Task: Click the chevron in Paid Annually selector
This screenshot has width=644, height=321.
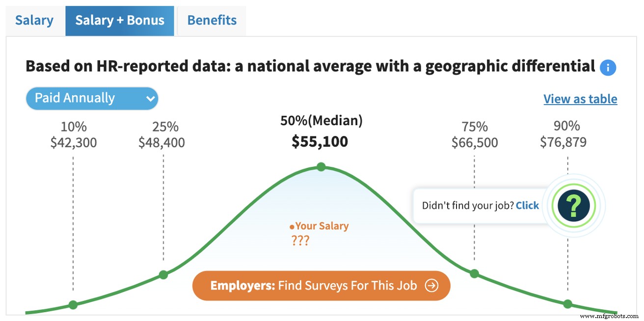Action: 150,99
